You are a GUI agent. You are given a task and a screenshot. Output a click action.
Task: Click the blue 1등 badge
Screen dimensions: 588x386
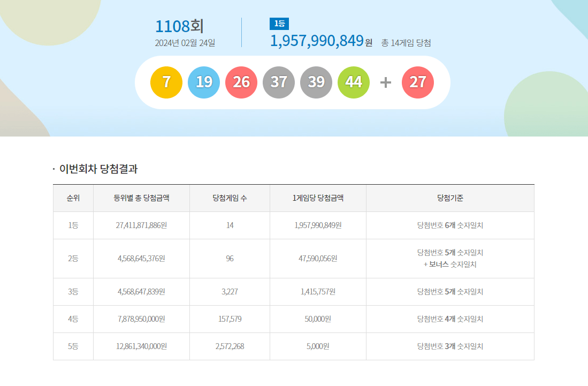(279, 24)
